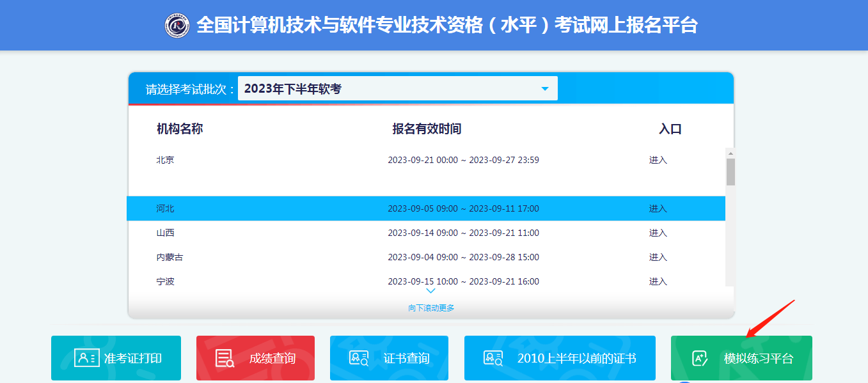
Task: Click the down chevron above 向下滚动更多
Action: click(430, 291)
